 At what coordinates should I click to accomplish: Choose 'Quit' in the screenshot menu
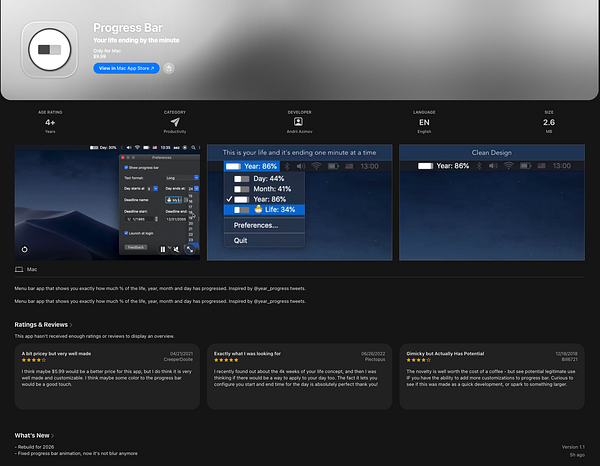coord(264,240)
